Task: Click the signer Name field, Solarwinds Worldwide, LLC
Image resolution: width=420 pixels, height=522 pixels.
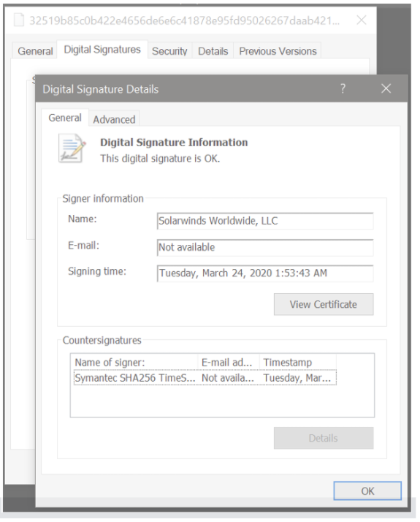Action: point(265,221)
